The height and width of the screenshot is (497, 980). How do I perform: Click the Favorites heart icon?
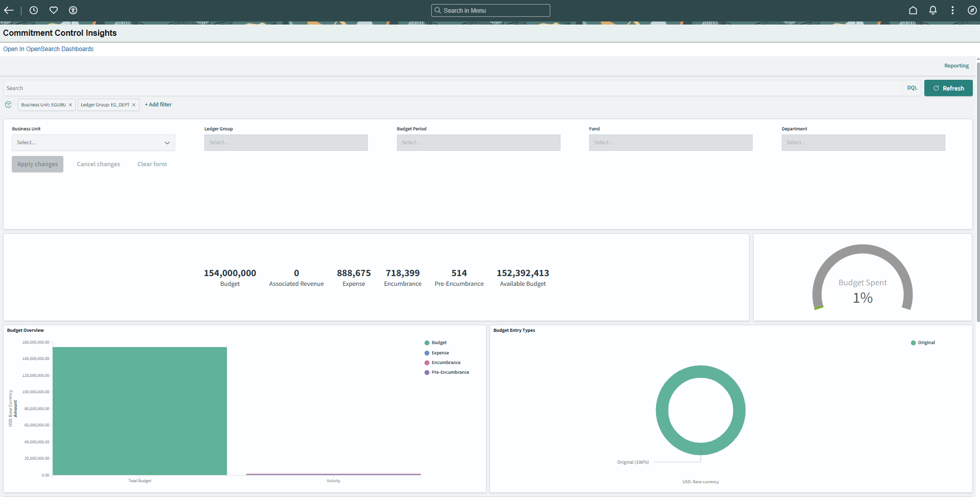point(53,10)
